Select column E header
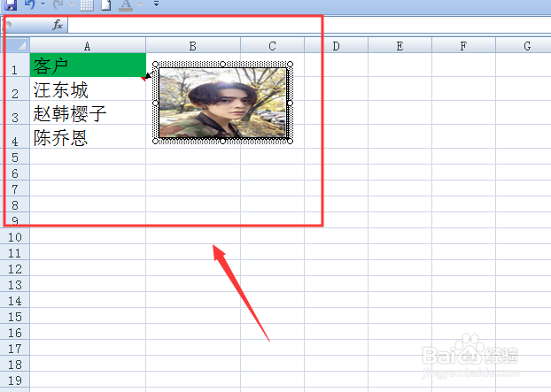551x392 pixels. tap(400, 46)
